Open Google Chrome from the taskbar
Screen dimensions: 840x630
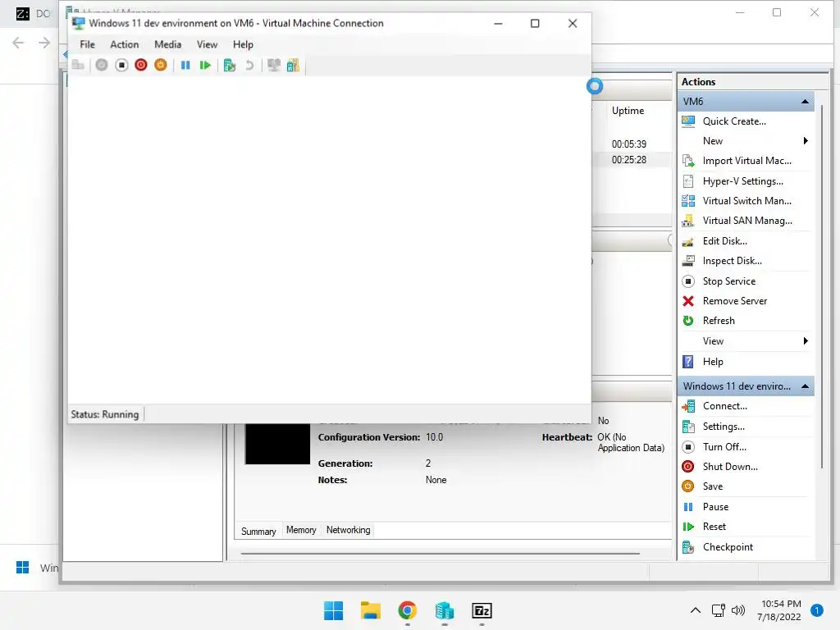407,610
